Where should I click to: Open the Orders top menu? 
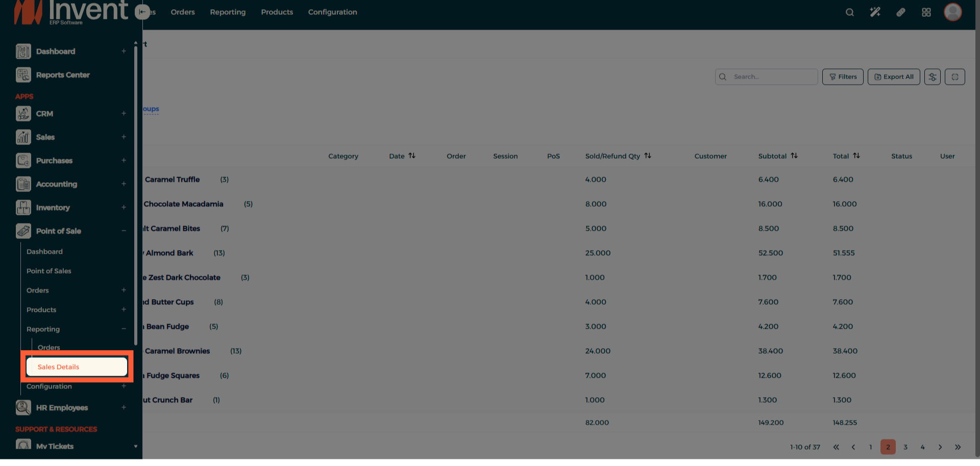coord(183,12)
